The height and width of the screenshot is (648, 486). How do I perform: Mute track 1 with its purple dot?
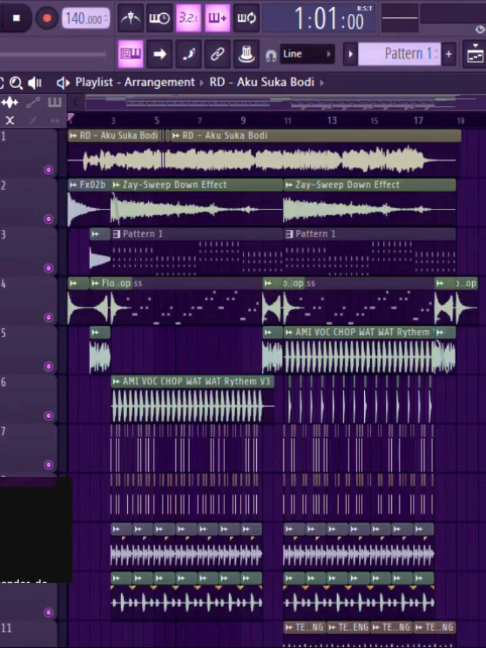[48, 170]
